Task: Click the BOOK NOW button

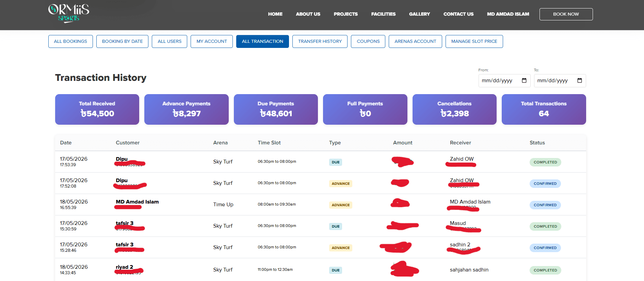Action: point(566,14)
